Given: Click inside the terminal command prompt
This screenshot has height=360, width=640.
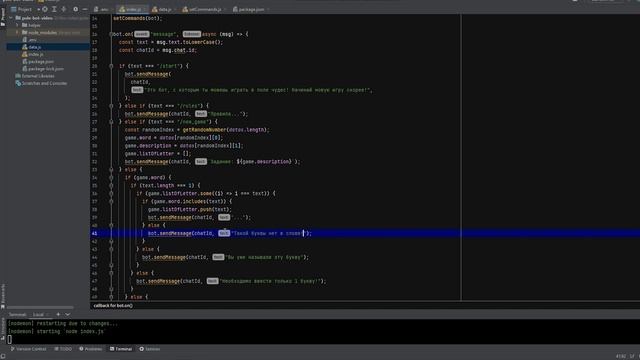Looking at the screenshot, I should coord(9,339).
